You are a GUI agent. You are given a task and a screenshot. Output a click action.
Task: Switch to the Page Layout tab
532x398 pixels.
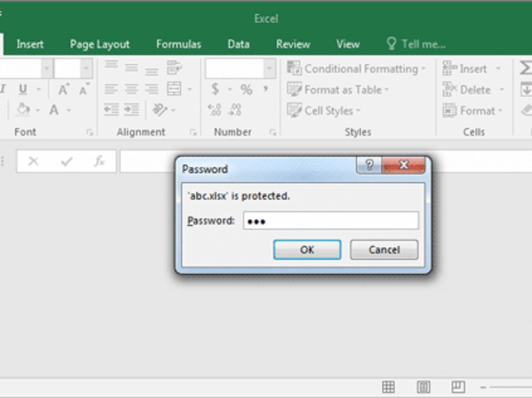point(99,45)
